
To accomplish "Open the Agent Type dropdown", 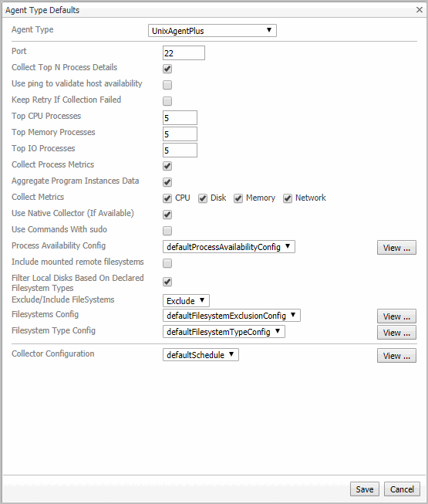I will [x=212, y=31].
